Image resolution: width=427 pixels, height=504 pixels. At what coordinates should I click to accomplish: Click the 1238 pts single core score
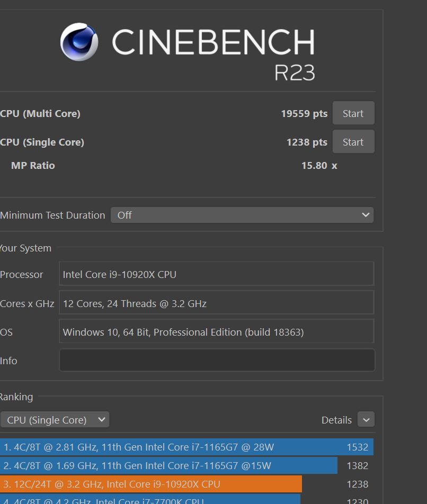[x=307, y=142]
